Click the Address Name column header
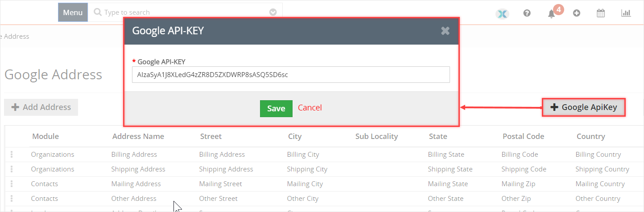 pos(138,136)
